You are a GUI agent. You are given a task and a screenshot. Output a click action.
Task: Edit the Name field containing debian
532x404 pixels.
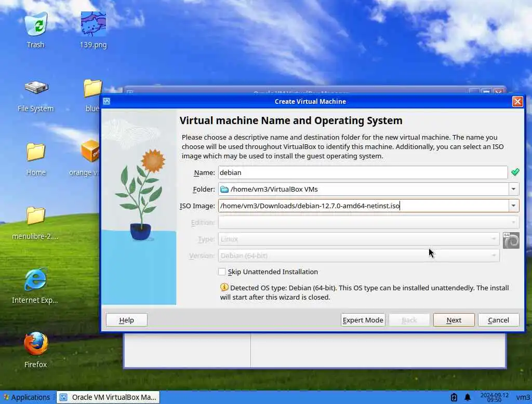(363, 172)
